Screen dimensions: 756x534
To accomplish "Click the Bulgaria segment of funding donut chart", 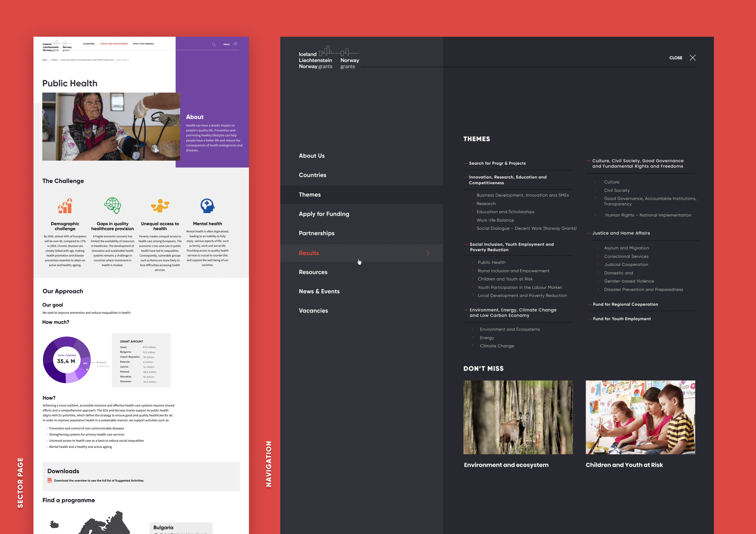I will coord(85,363).
